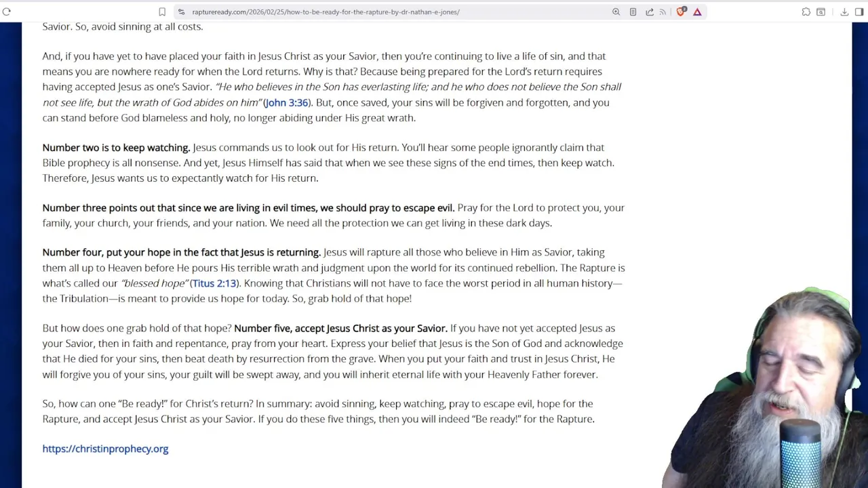This screenshot has height=488, width=868.
Task: Open the tab search icon
Action: click(821, 12)
